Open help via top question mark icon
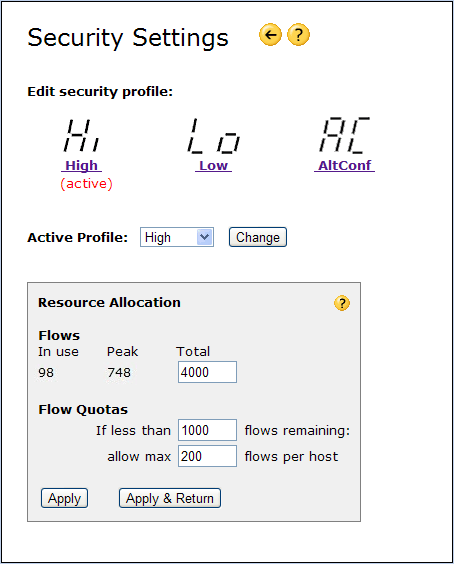Viewport: 454px width, 564px height. (298, 35)
